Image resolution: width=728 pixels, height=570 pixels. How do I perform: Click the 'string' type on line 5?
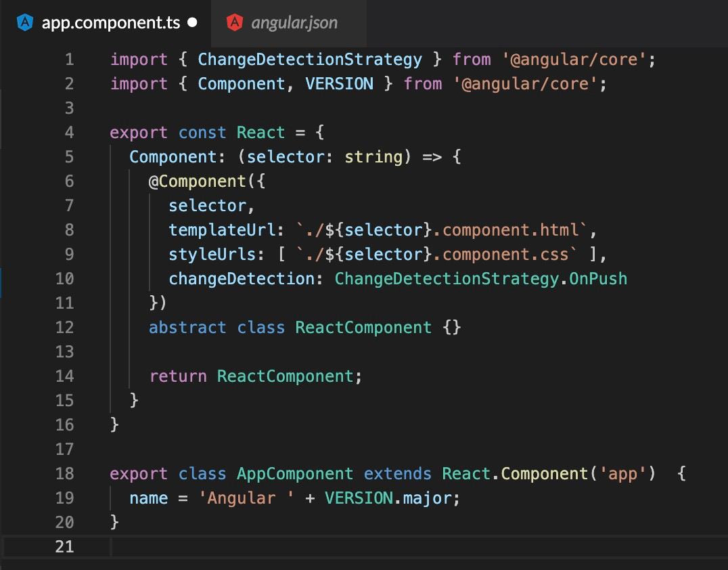(373, 157)
